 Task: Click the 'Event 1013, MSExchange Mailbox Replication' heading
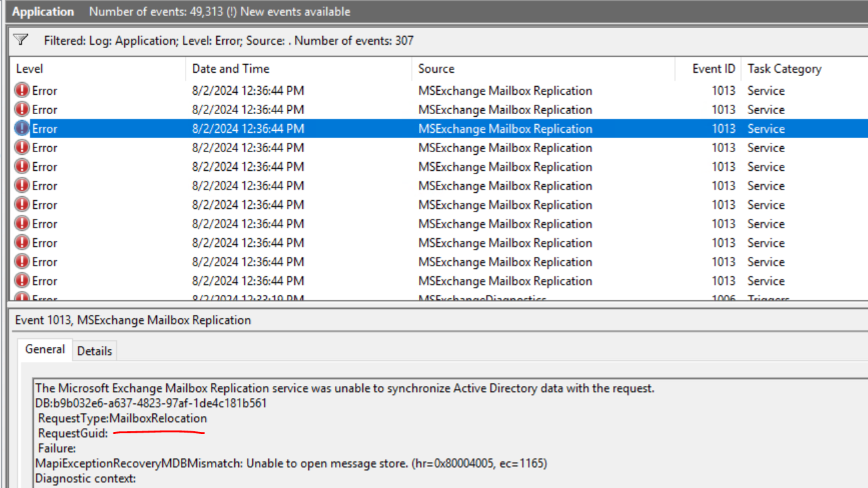point(133,320)
